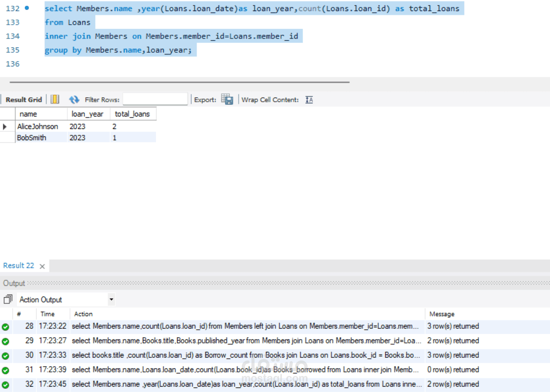Click the Result Grid button
The image size is (550, 392).
click(24, 100)
